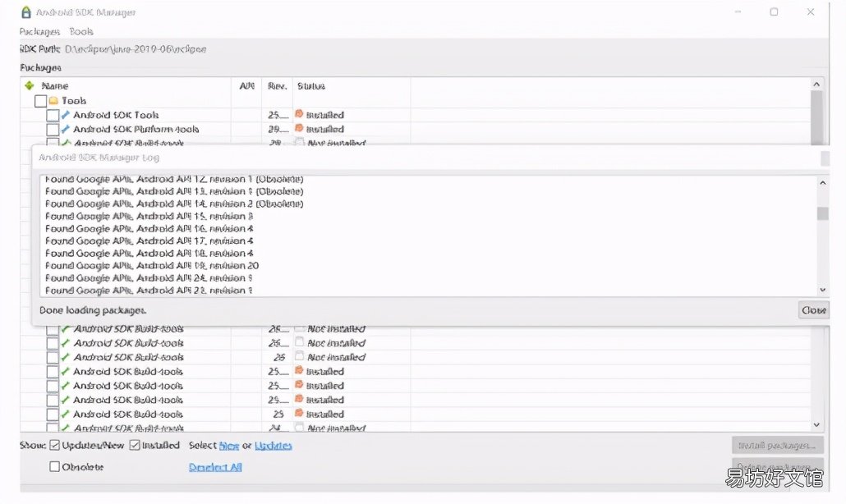This screenshot has height=504, width=846.
Task: Maximize the Android SDK Manager window
Action: (x=774, y=11)
